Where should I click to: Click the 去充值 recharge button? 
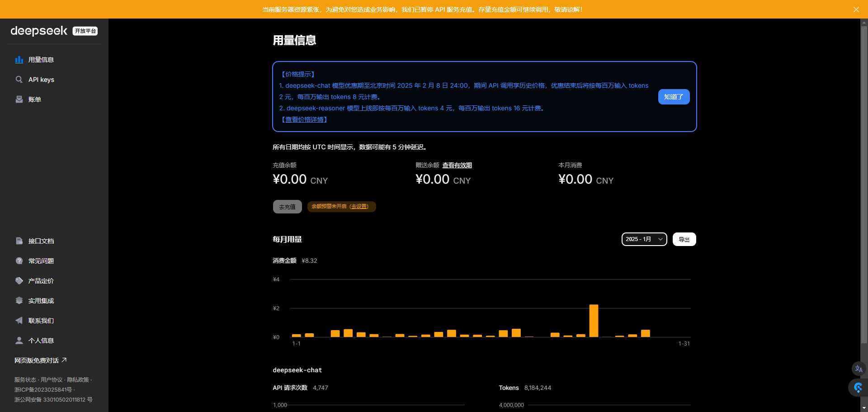(287, 207)
